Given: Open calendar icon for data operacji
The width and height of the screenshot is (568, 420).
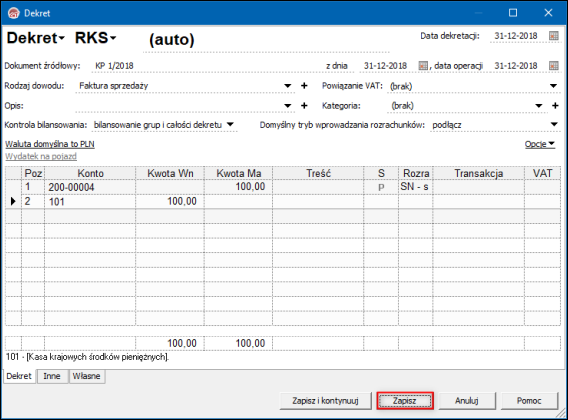Looking at the screenshot, I should point(554,66).
